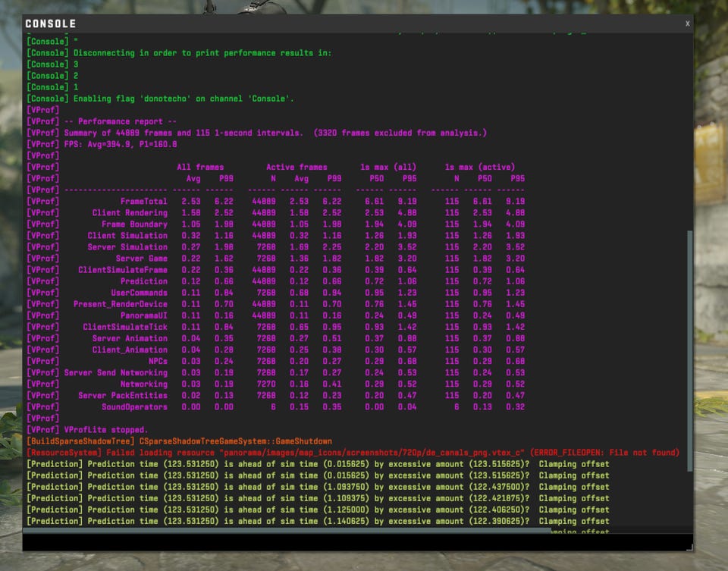Click the Present_RenderDevice row label
728x571 pixels.
121,304
